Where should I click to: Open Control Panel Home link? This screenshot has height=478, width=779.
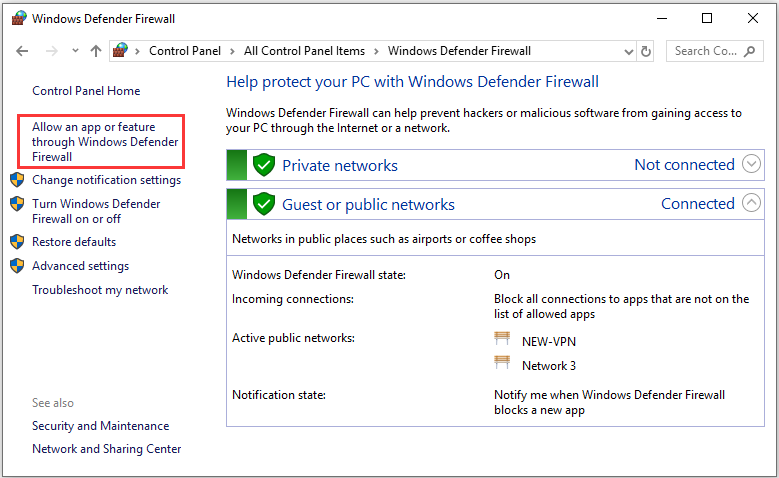point(86,91)
